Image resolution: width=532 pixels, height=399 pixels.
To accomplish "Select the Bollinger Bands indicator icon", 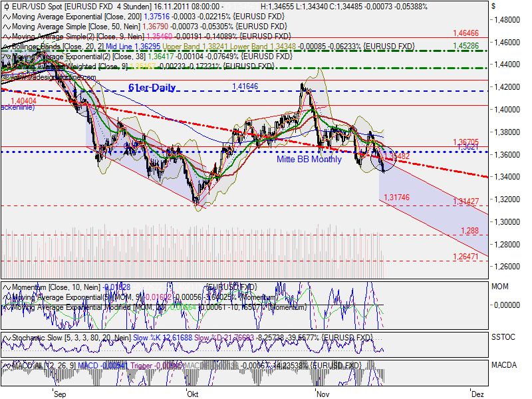I will pyautogui.click(x=6, y=47).
